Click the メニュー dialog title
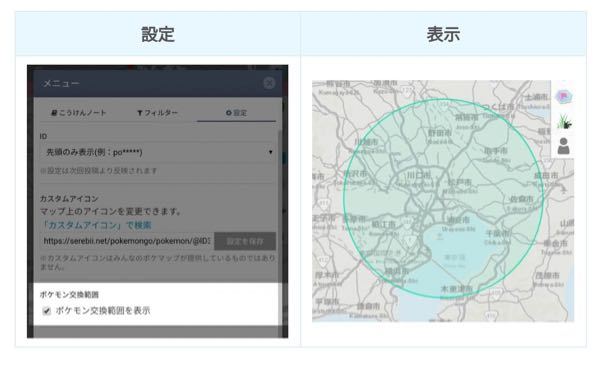Screen dimensions: 600x365 [61, 83]
